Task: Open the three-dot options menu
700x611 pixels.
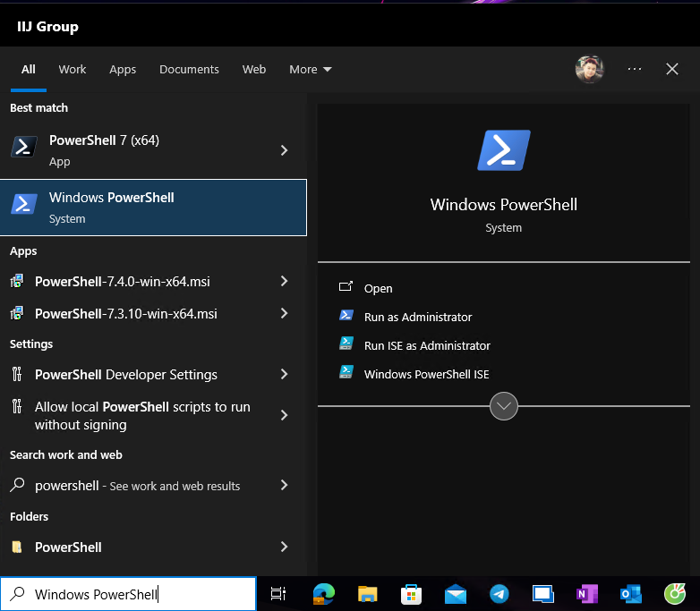Action: pyautogui.click(x=635, y=69)
